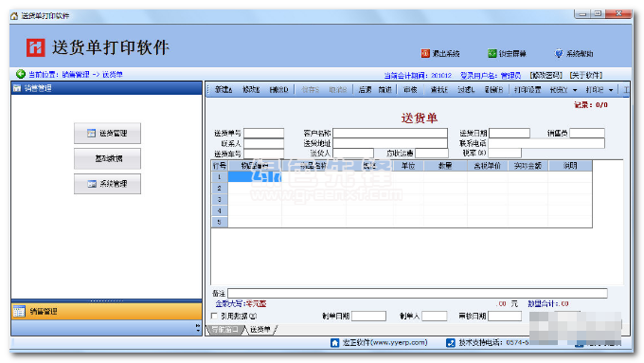Click 过滤 in the toolbar
This screenshot has height=363, width=644.
pyautogui.click(x=466, y=90)
